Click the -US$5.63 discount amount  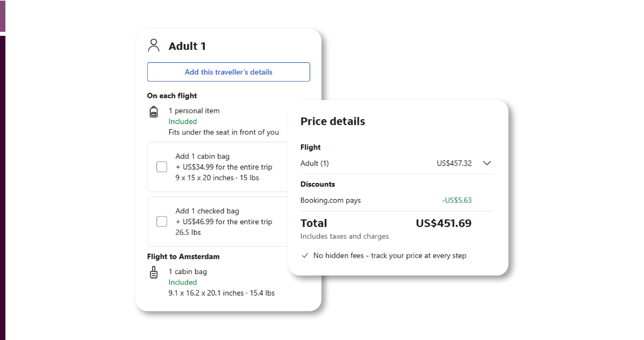pyautogui.click(x=456, y=200)
